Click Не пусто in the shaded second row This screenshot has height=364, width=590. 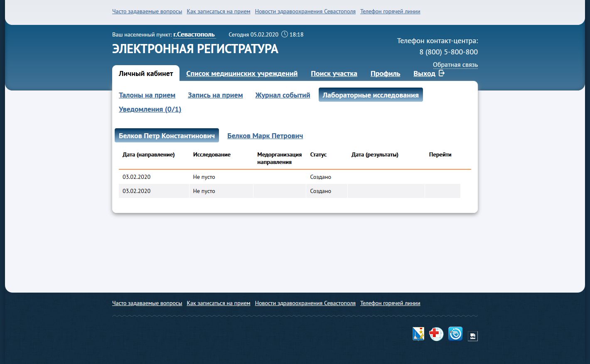(x=204, y=191)
